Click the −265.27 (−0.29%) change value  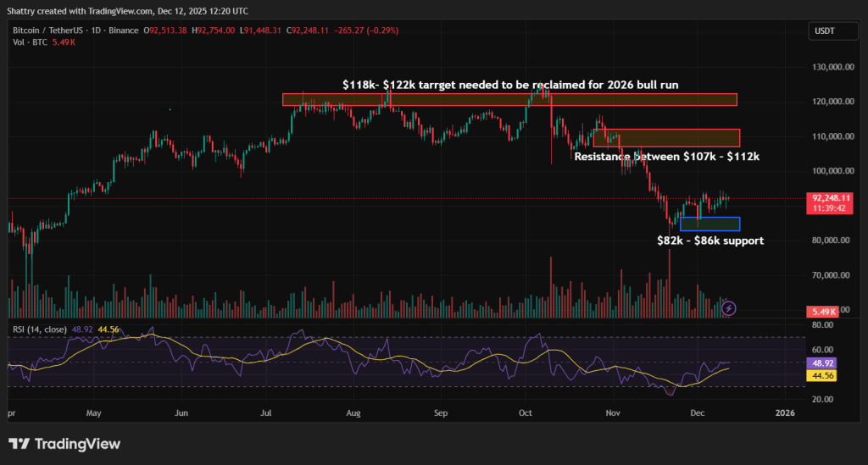coord(366,30)
